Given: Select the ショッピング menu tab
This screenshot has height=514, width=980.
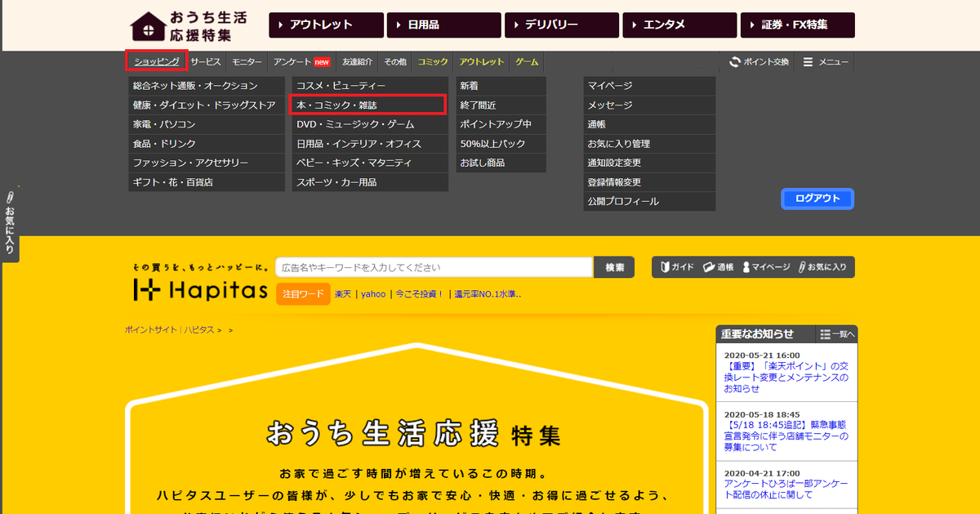Looking at the screenshot, I should (x=157, y=61).
